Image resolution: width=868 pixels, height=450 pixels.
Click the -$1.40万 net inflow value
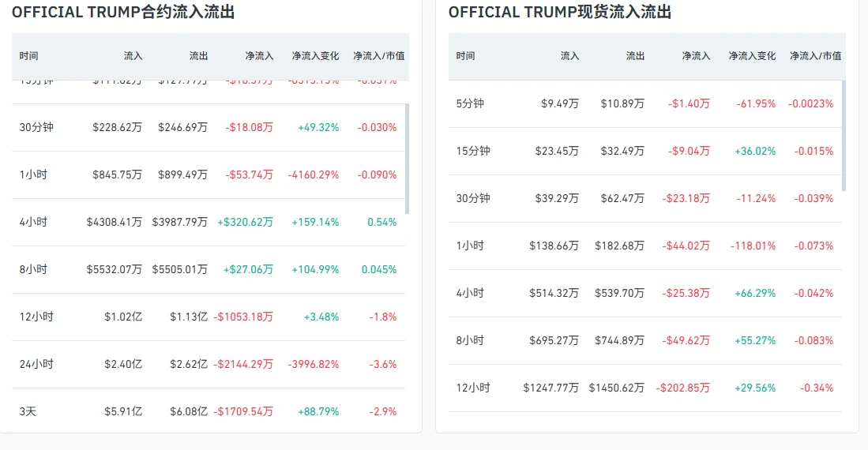[x=689, y=103]
